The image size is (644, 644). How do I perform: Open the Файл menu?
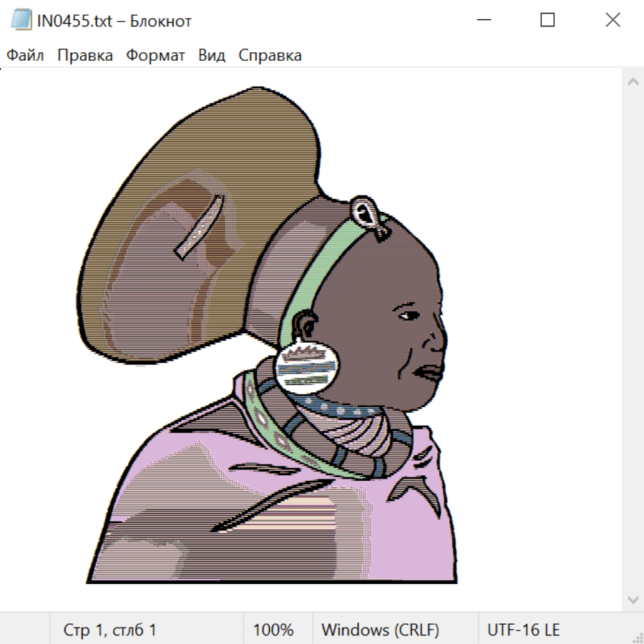click(x=25, y=56)
